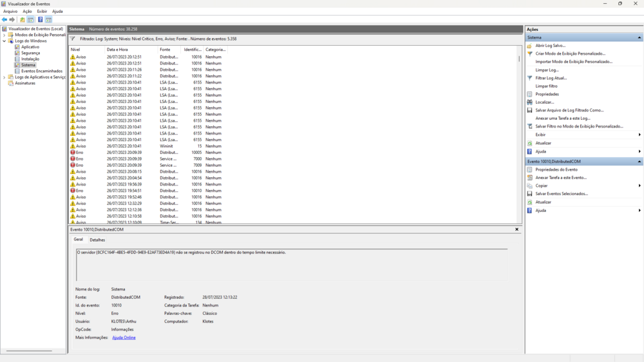Click the blue Help toolbar icon
The image size is (644, 362).
pyautogui.click(x=40, y=20)
